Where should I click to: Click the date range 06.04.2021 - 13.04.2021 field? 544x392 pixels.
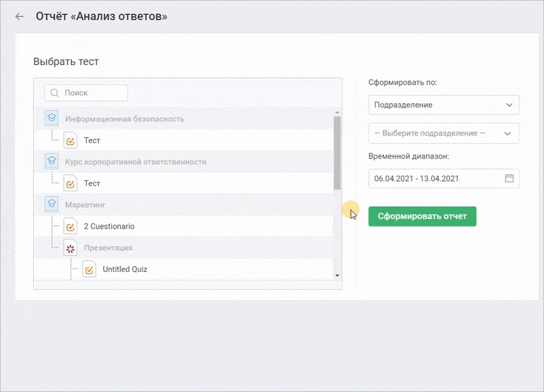point(444,178)
